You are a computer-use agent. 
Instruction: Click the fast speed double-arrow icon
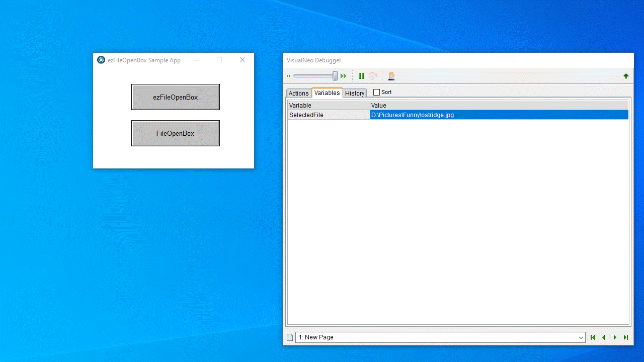pyautogui.click(x=344, y=76)
